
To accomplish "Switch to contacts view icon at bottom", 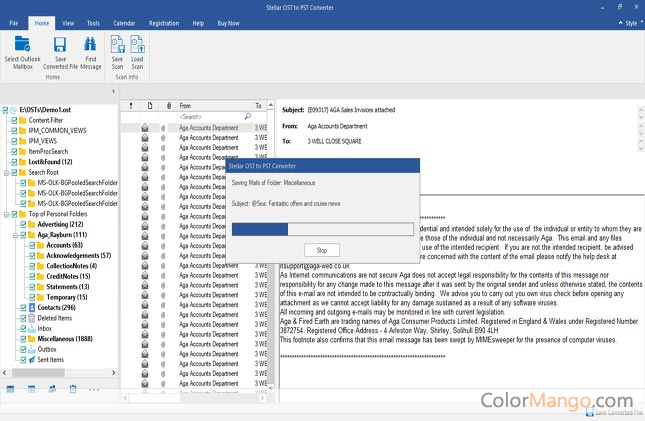I will pyautogui.click(x=52, y=389).
